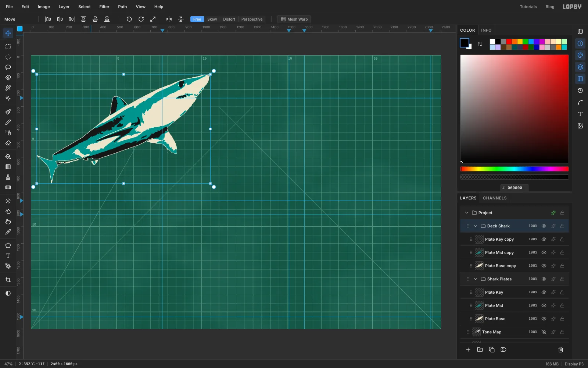Select the Text tool in left toolbar

[8, 256]
